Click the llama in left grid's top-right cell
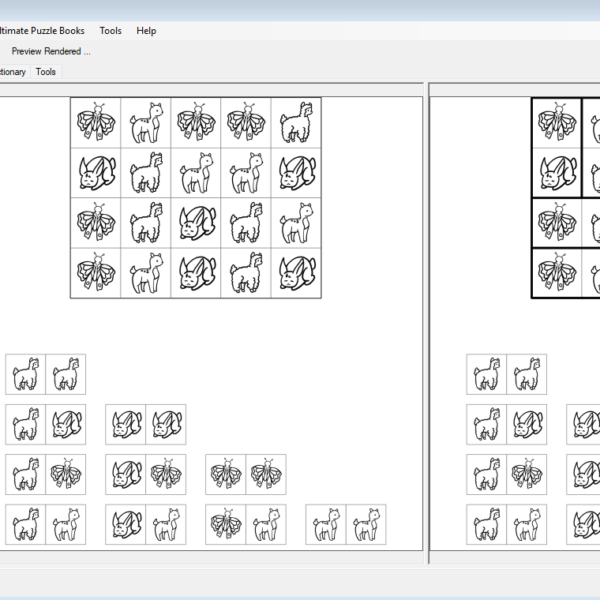Viewport: 600px width, 600px height. coord(296,123)
